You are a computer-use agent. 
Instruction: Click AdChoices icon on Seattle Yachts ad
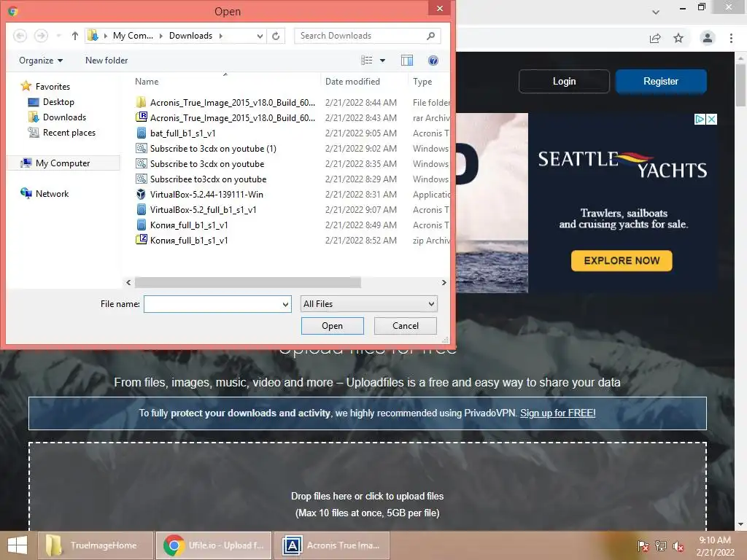(x=700, y=119)
